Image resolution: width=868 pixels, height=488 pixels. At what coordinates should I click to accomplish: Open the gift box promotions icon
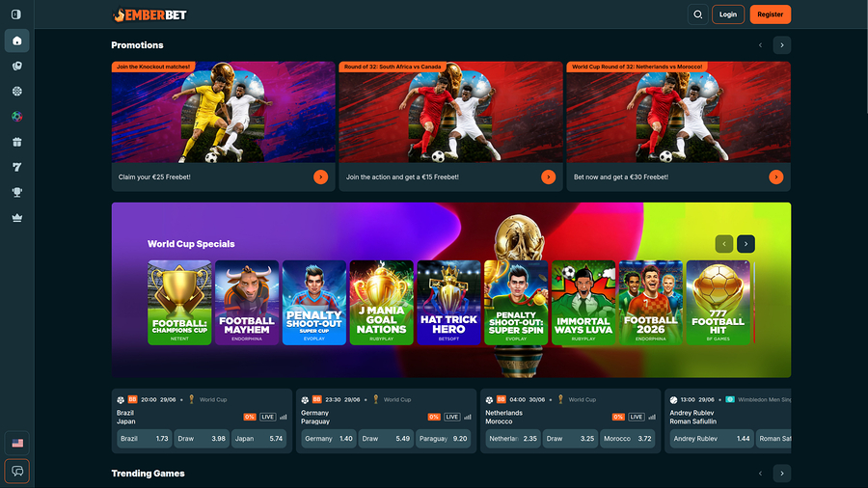point(17,142)
